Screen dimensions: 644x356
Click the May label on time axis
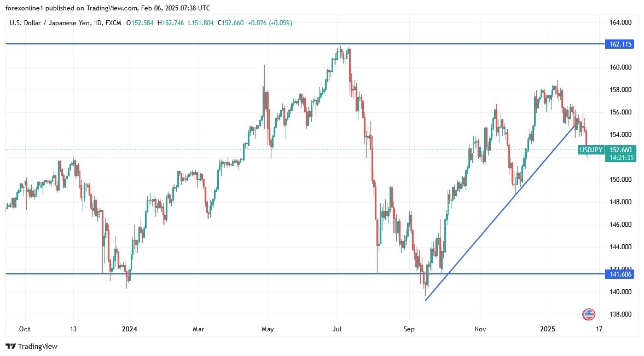tap(268, 329)
